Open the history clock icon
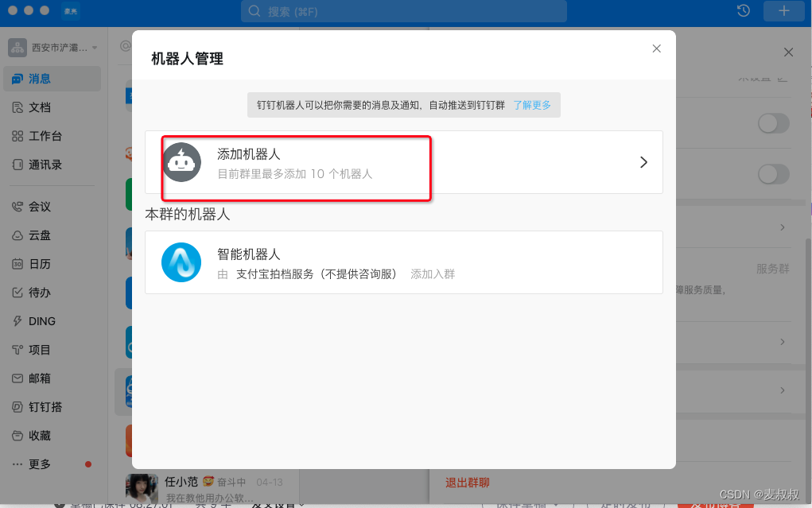Viewport: 812px width, 508px height. tap(743, 10)
